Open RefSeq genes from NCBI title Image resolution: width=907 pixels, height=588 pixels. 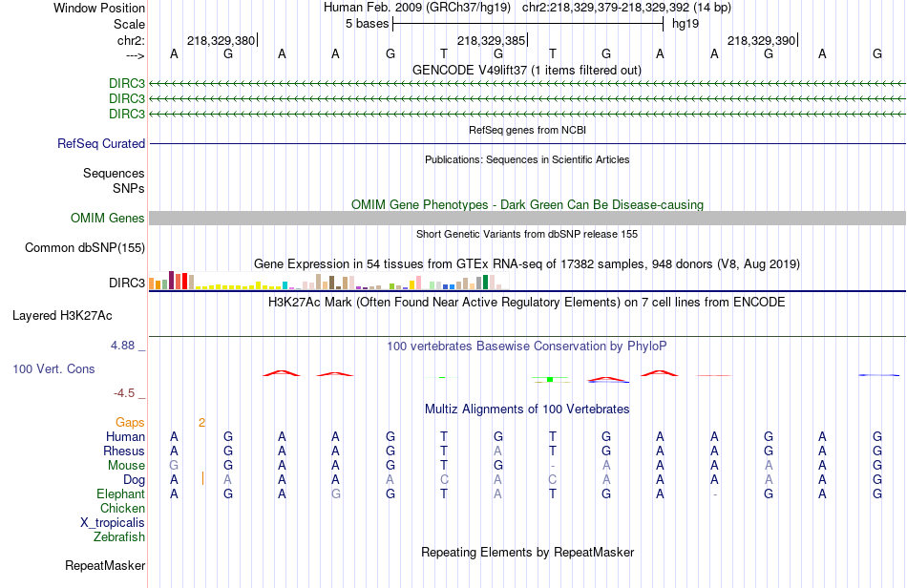click(527, 130)
